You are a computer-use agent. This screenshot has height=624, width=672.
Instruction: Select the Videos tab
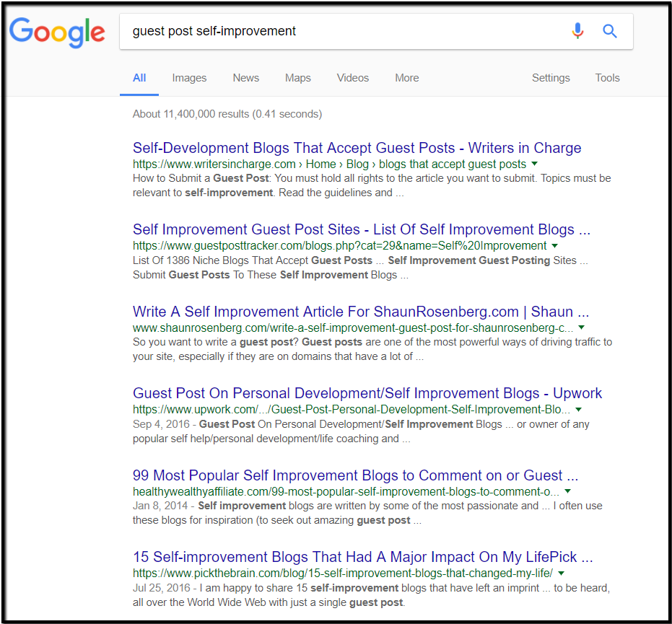click(352, 78)
